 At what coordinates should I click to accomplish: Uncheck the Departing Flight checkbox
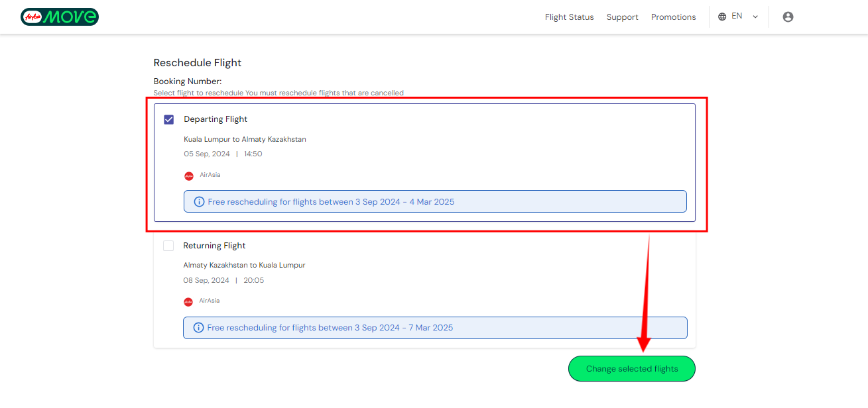click(169, 120)
